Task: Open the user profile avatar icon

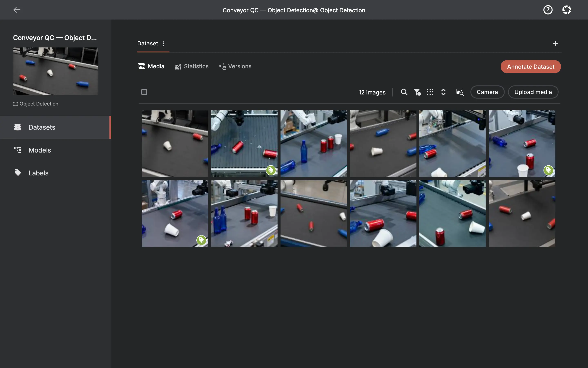Action: (x=567, y=10)
